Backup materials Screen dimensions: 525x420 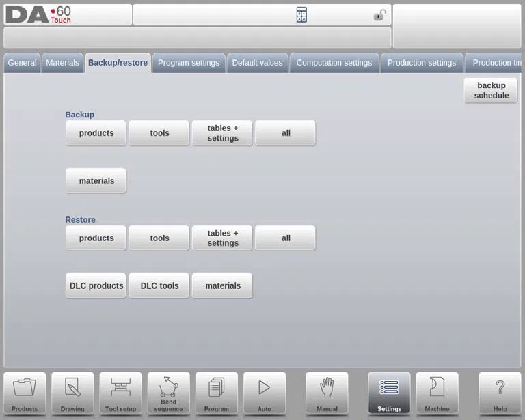96,180
